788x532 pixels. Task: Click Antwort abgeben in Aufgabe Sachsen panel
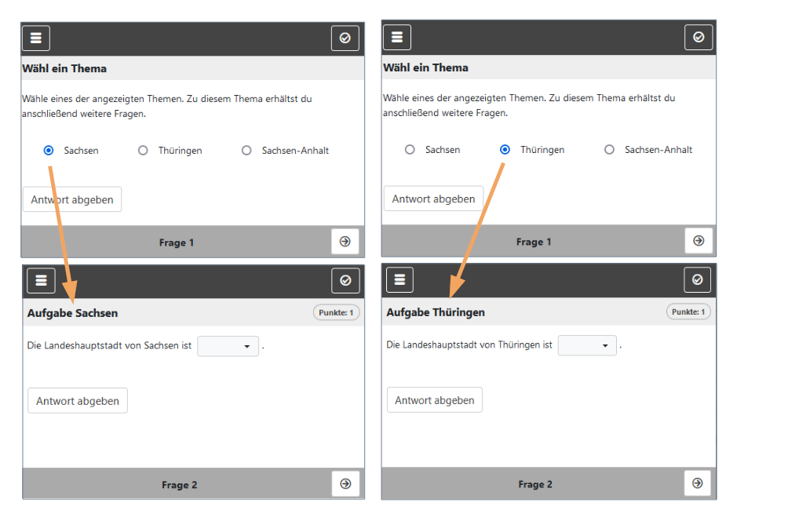tap(77, 401)
